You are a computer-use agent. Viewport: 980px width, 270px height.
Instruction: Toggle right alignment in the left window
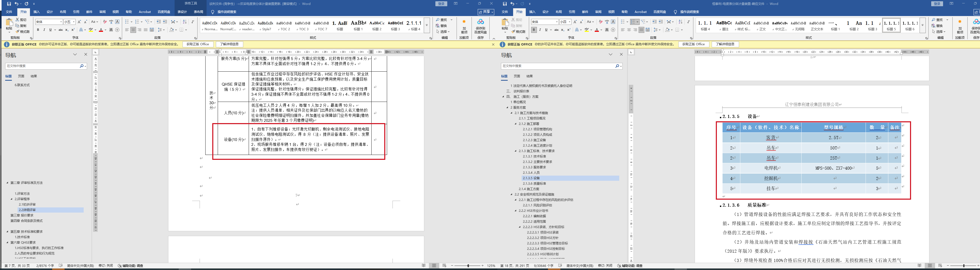coord(139,30)
